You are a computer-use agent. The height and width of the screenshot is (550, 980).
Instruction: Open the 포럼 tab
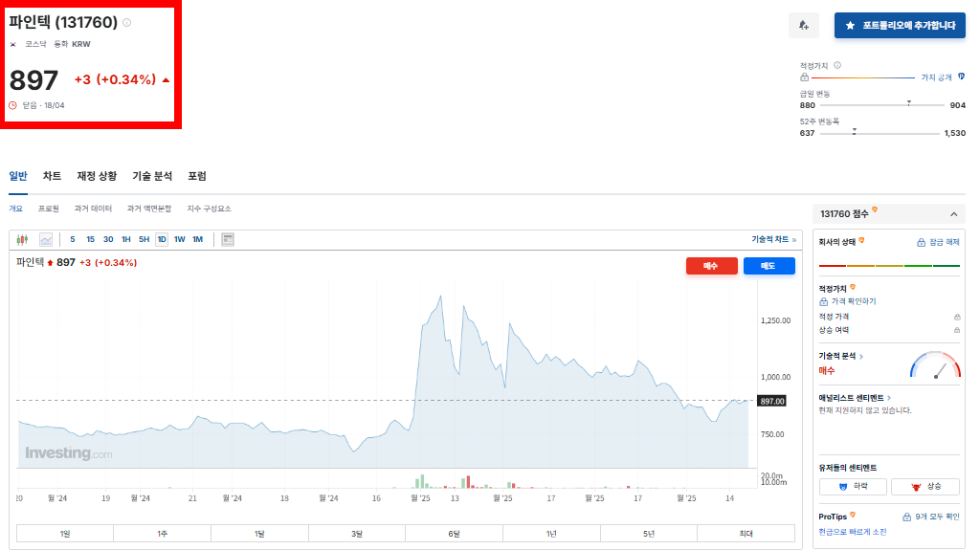click(x=197, y=176)
